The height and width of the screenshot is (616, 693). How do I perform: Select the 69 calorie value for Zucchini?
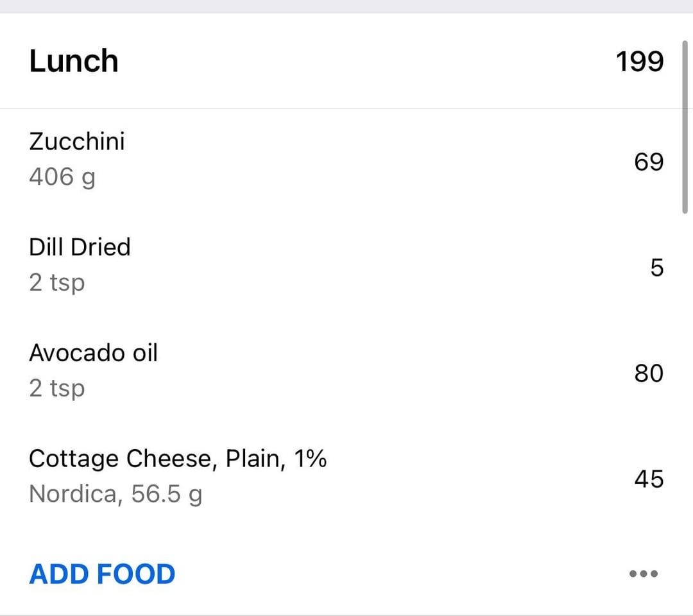point(648,162)
